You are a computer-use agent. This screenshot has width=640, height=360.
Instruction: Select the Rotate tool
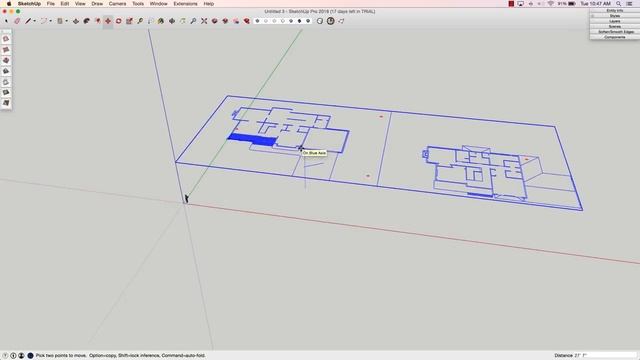[x=118, y=21]
